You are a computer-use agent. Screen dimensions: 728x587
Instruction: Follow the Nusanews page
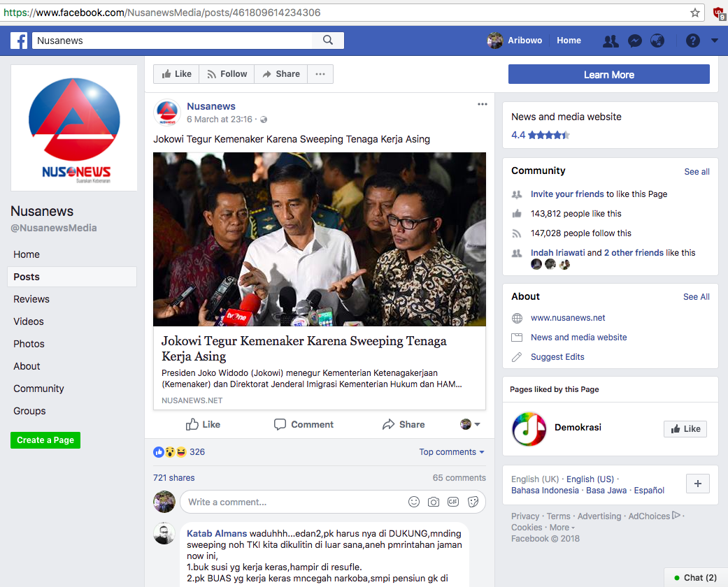point(227,74)
